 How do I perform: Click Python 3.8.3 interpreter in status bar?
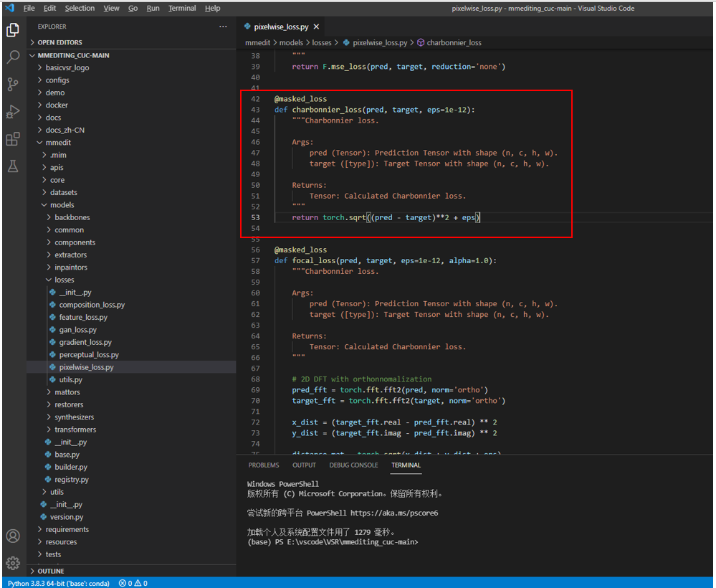coord(58,583)
